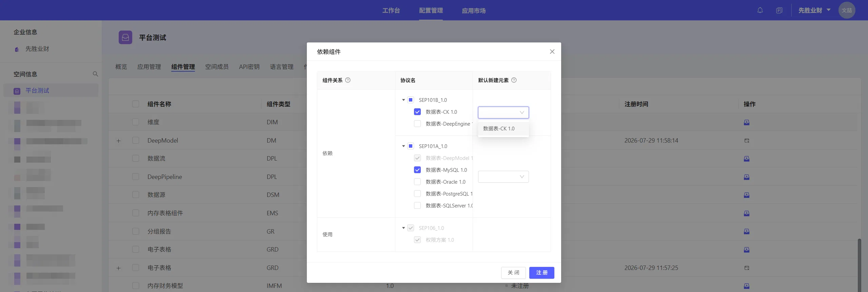This screenshot has height=292, width=868.
Task: Uncheck the 数据表-MySQL 1.0 checkbox
Action: [x=417, y=170]
